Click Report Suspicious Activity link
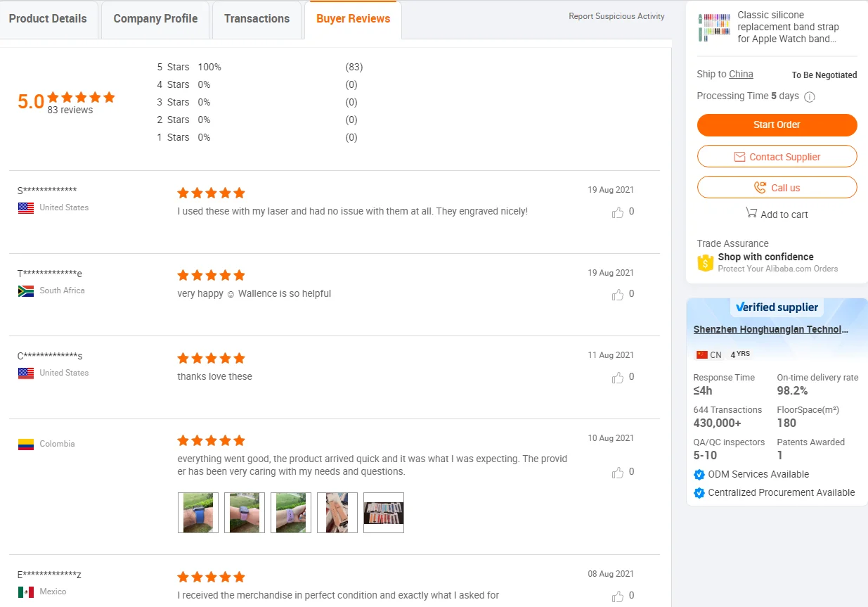The height and width of the screenshot is (607, 868). click(616, 16)
